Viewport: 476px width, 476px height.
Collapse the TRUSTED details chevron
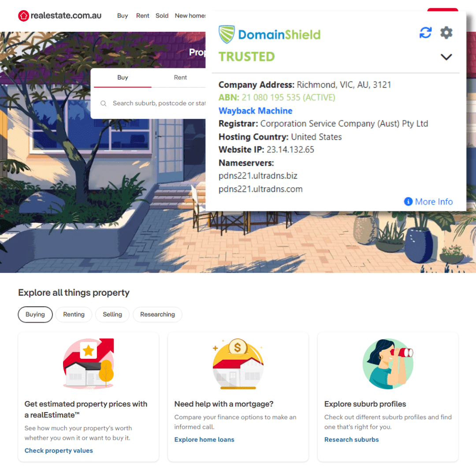(446, 57)
